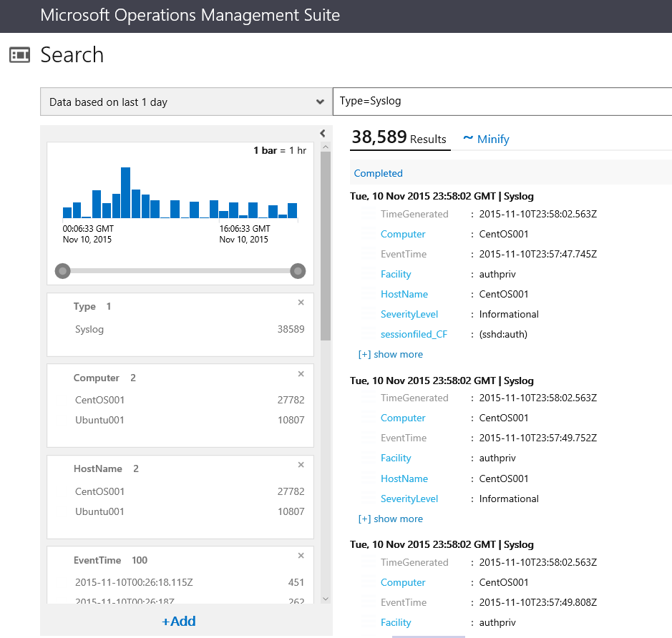
Task: Select CentOS001 in the Computer facet
Action: (x=99, y=400)
